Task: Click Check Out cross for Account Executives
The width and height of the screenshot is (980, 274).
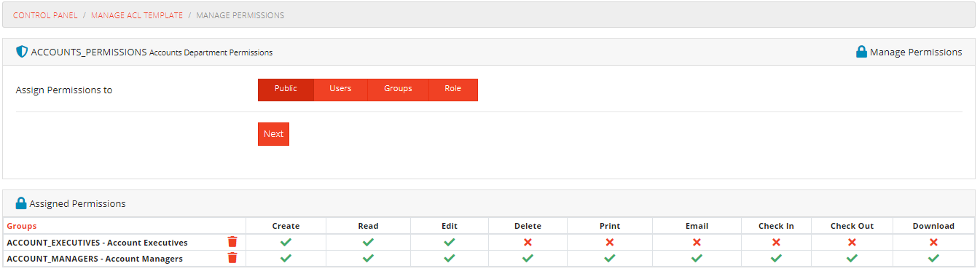Action: 852,242
